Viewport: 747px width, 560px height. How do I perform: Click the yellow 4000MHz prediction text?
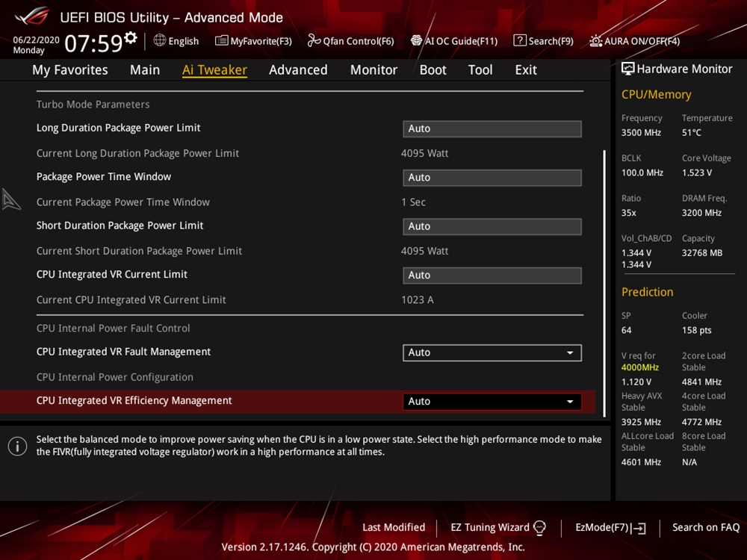(x=640, y=367)
